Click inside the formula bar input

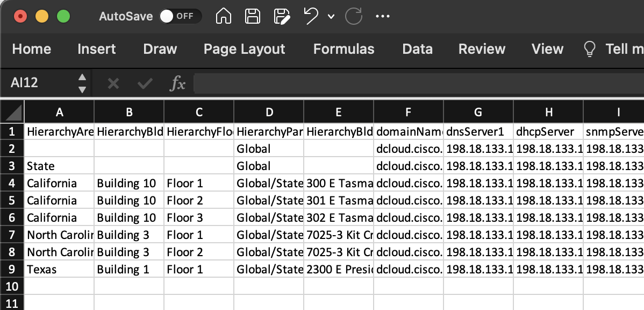point(414,83)
